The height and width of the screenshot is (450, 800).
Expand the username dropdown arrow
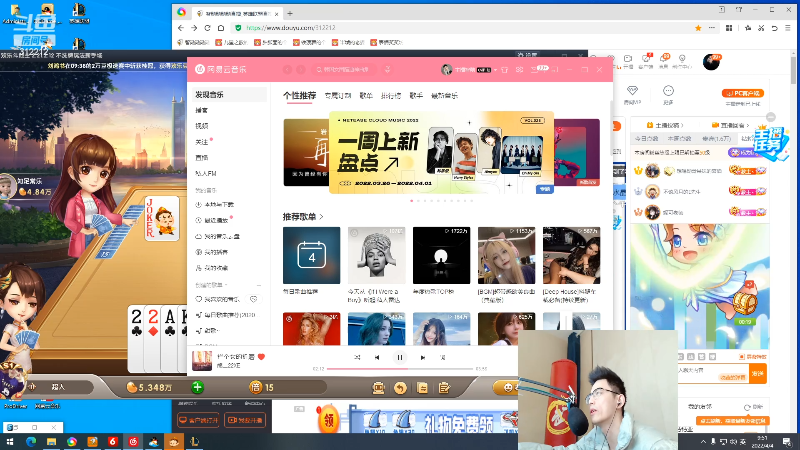495,70
